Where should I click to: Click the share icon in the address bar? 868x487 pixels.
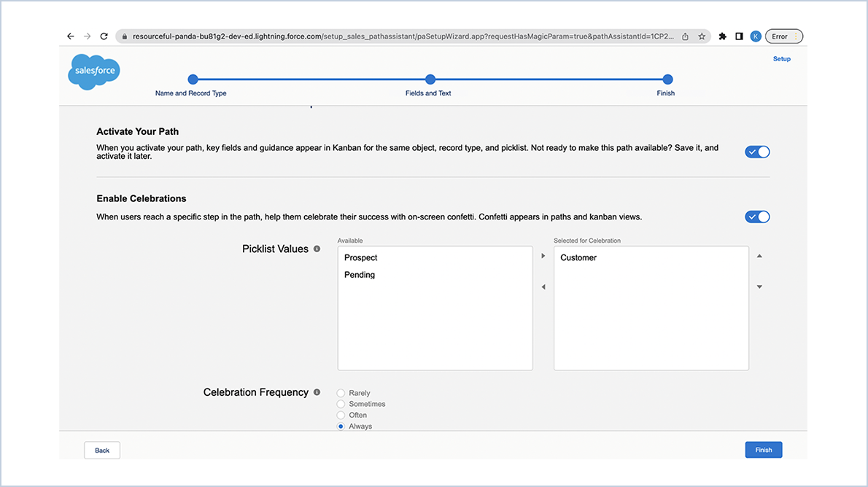[684, 36]
